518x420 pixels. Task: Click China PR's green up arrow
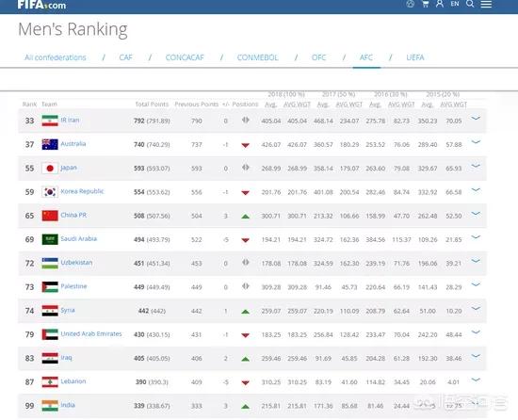coord(245,217)
